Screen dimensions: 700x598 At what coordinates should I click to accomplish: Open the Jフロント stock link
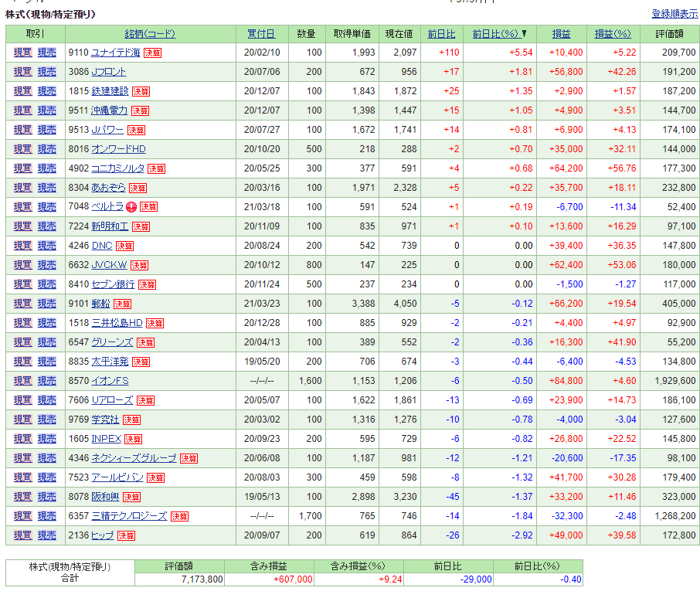pos(108,72)
